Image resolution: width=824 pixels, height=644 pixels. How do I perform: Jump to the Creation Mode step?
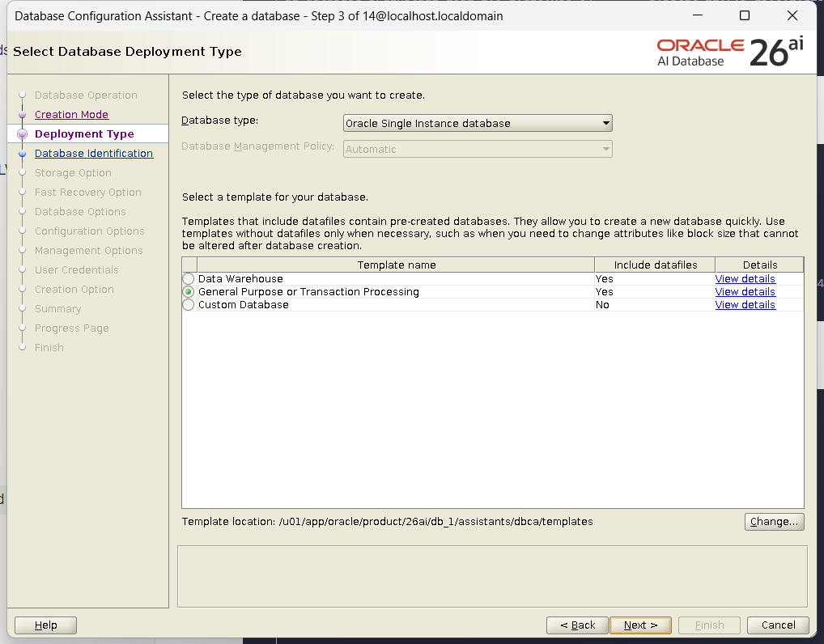pos(71,115)
